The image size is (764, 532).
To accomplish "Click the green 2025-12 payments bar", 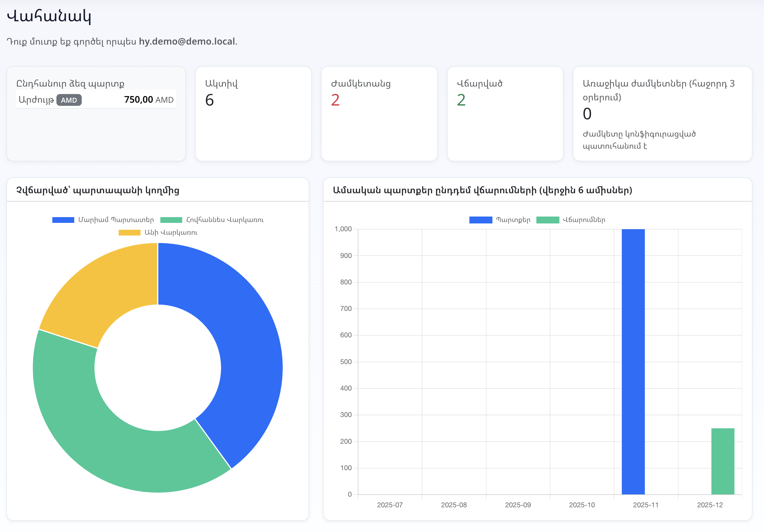I will click(x=723, y=461).
